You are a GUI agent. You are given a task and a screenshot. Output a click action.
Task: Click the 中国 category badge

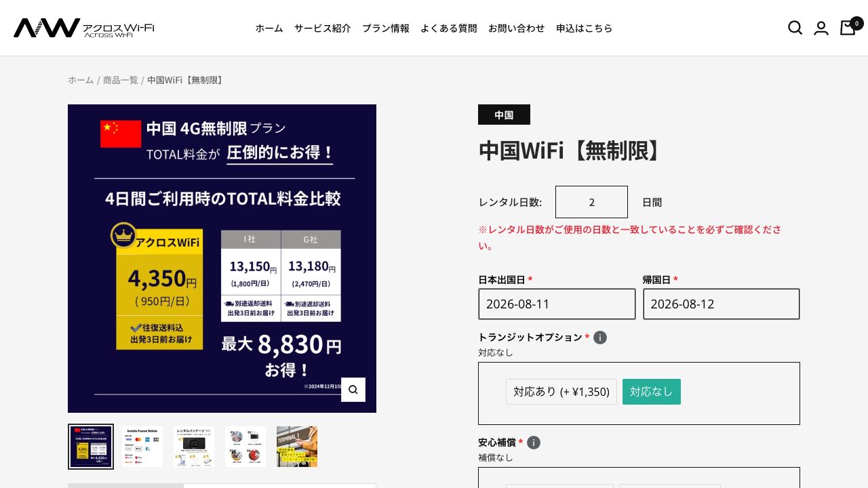(x=504, y=115)
